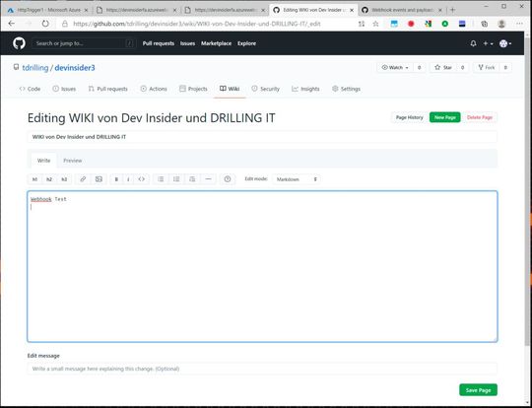Go back with the browser back arrow

pos(11,24)
